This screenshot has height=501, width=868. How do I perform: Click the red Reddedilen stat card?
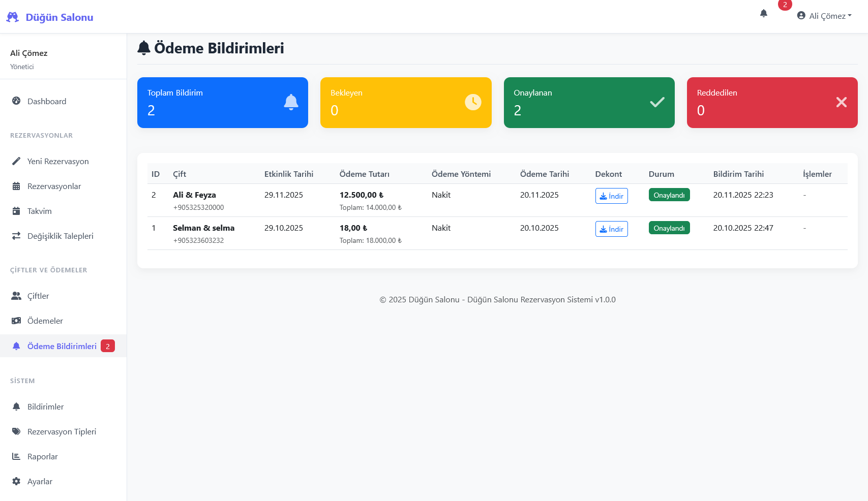pyautogui.click(x=772, y=103)
